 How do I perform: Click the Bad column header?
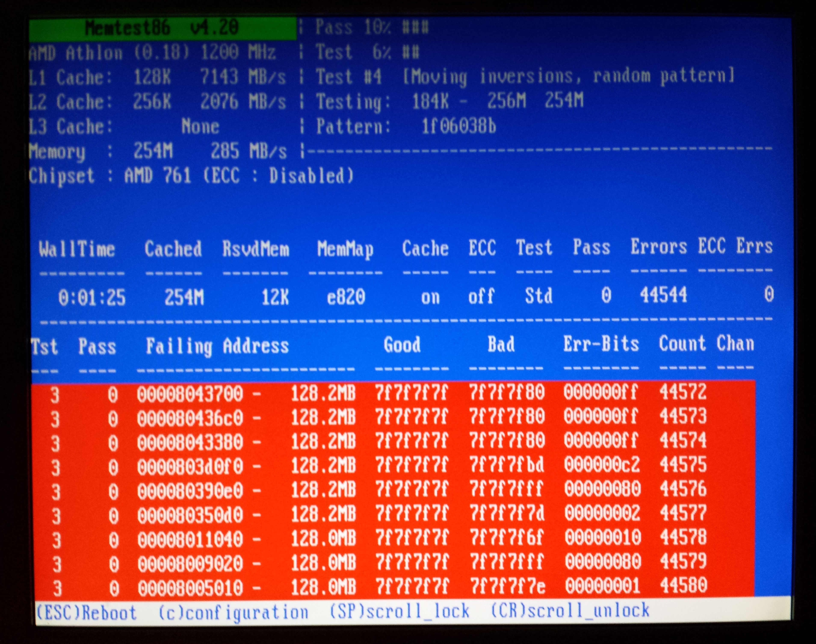coord(501,344)
